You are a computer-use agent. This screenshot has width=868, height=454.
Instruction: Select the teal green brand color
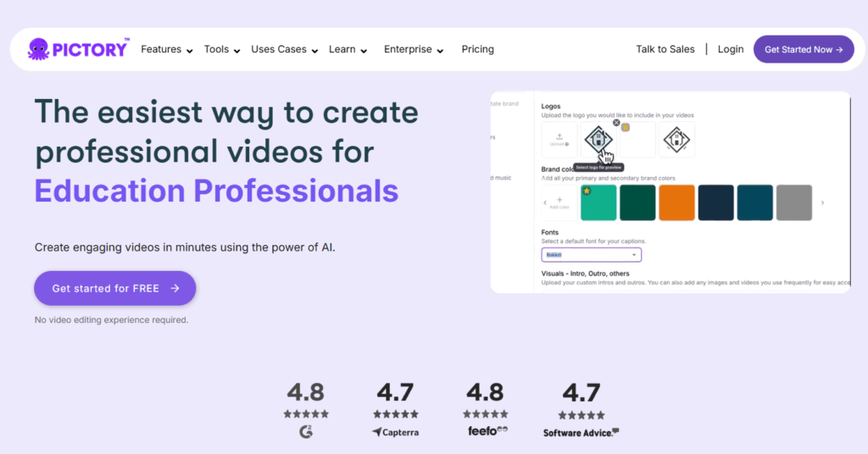pyautogui.click(x=598, y=202)
